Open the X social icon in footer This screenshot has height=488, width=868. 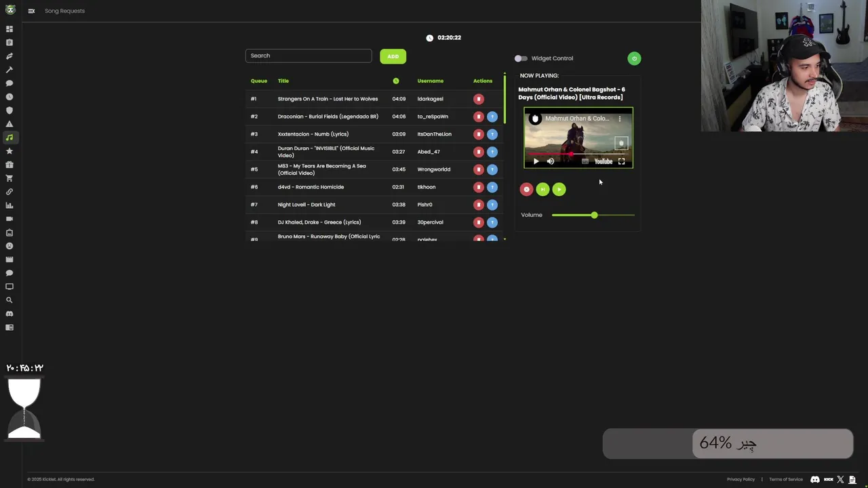pyautogui.click(x=841, y=479)
